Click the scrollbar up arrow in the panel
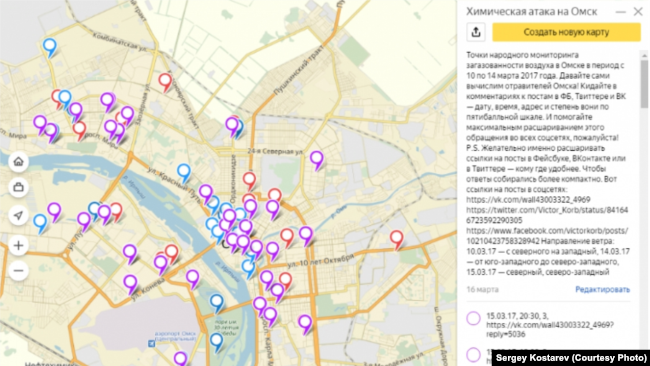The image size is (650, 366). tap(644, 55)
